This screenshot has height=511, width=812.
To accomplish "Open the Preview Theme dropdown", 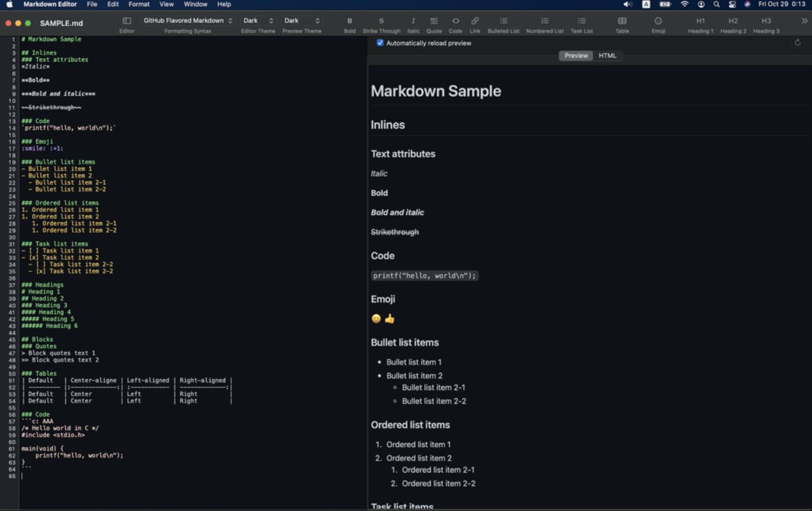I will tap(301, 20).
